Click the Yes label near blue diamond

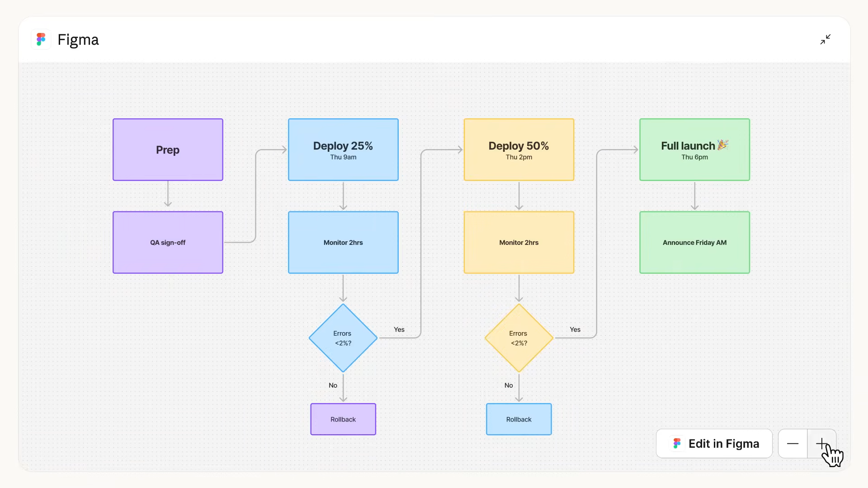(399, 329)
